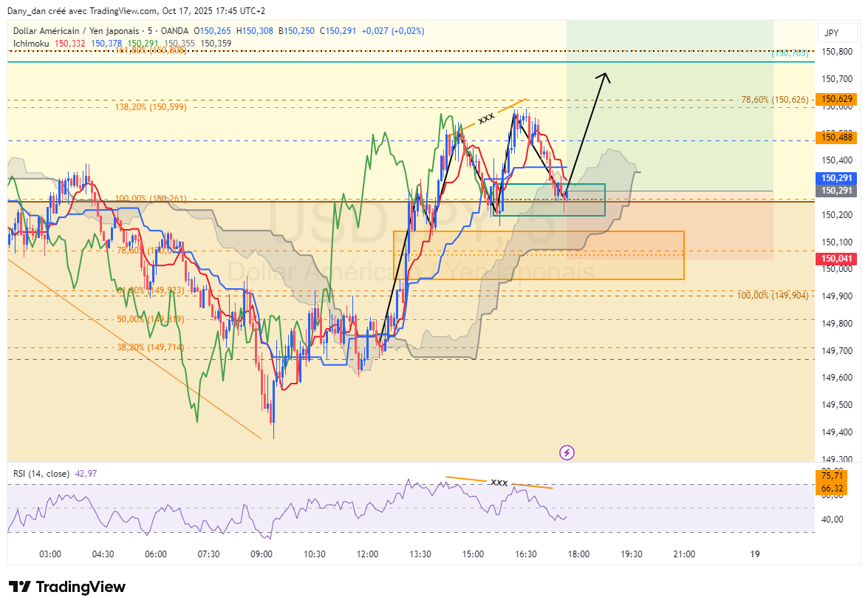Open the TradingView logo at bottom left
The image size is (868, 609).
[x=67, y=587]
